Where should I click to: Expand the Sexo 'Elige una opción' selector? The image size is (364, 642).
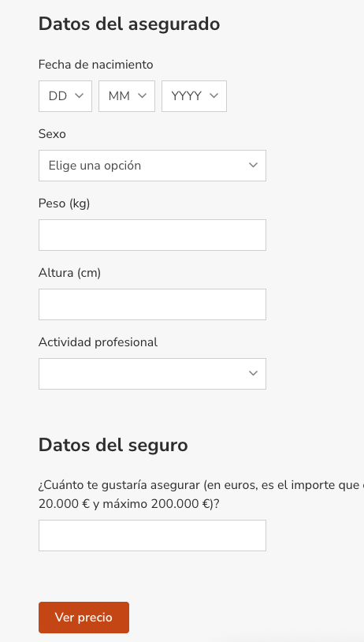[x=152, y=166]
